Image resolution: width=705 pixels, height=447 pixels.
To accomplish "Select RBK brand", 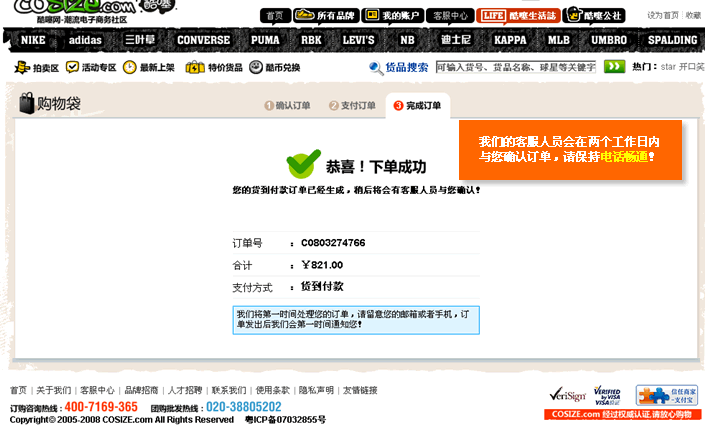I will pyautogui.click(x=311, y=40).
